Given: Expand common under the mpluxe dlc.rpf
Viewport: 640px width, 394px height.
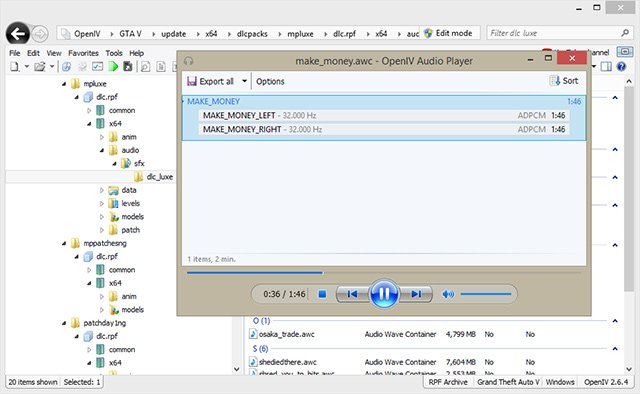Looking at the screenshot, I should tap(89, 110).
